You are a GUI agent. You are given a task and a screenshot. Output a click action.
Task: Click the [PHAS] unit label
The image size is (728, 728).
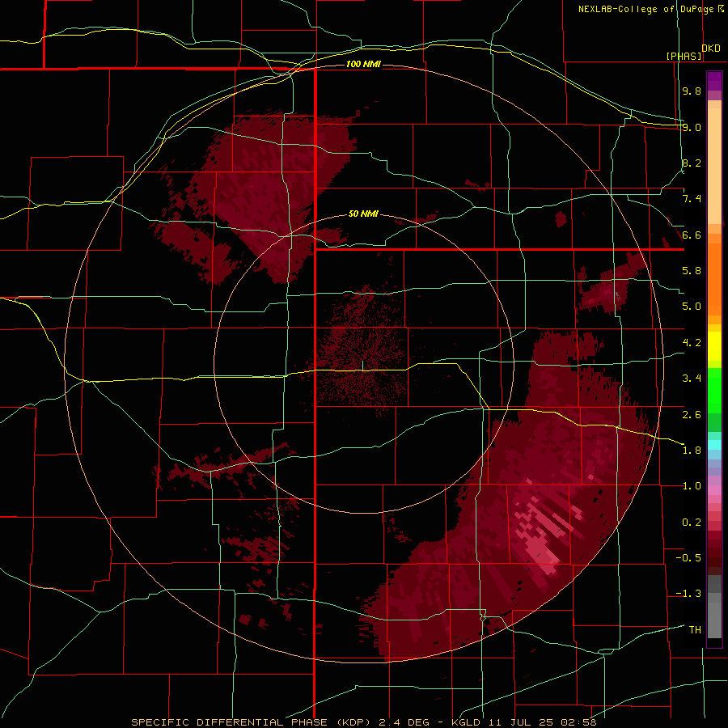click(x=684, y=56)
